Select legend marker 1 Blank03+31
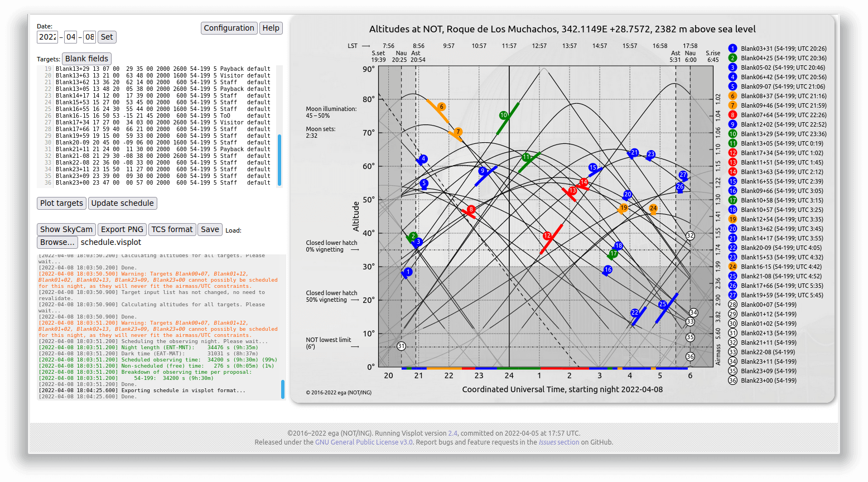Screen dimensions: 868x482 tap(733, 49)
